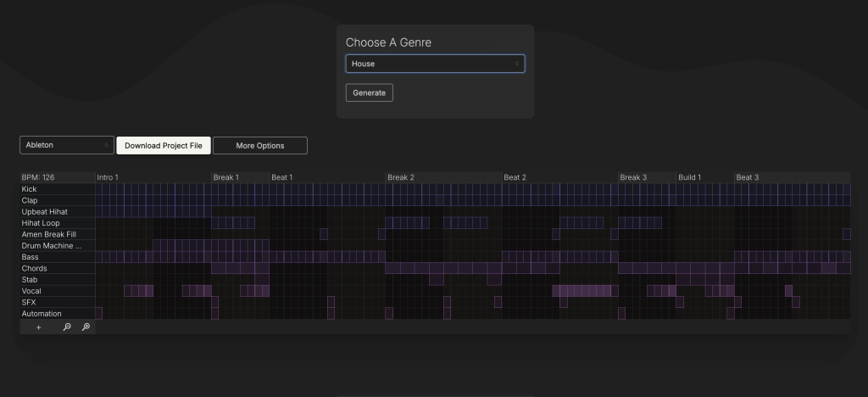Click the add track plus icon
868x397 pixels.
pyautogui.click(x=38, y=327)
